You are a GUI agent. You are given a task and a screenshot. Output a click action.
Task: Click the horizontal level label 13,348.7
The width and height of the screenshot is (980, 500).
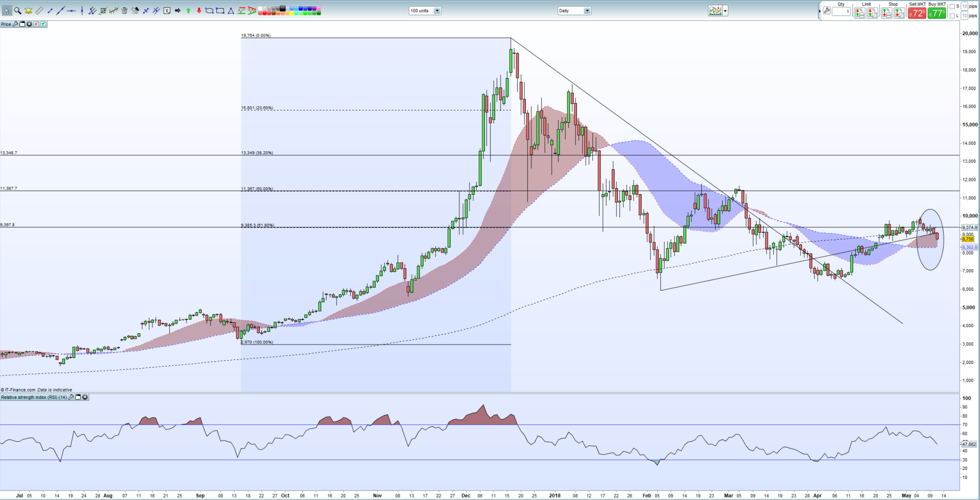click(9, 152)
